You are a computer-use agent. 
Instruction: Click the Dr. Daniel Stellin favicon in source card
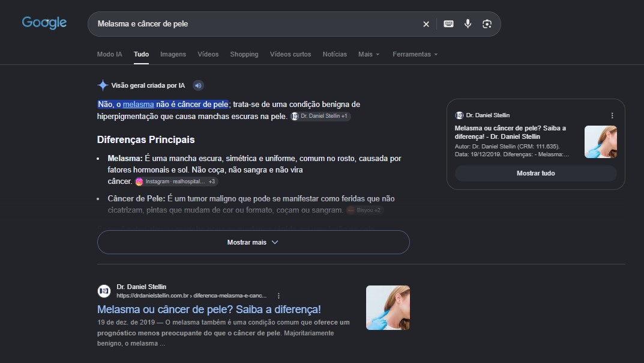(459, 115)
